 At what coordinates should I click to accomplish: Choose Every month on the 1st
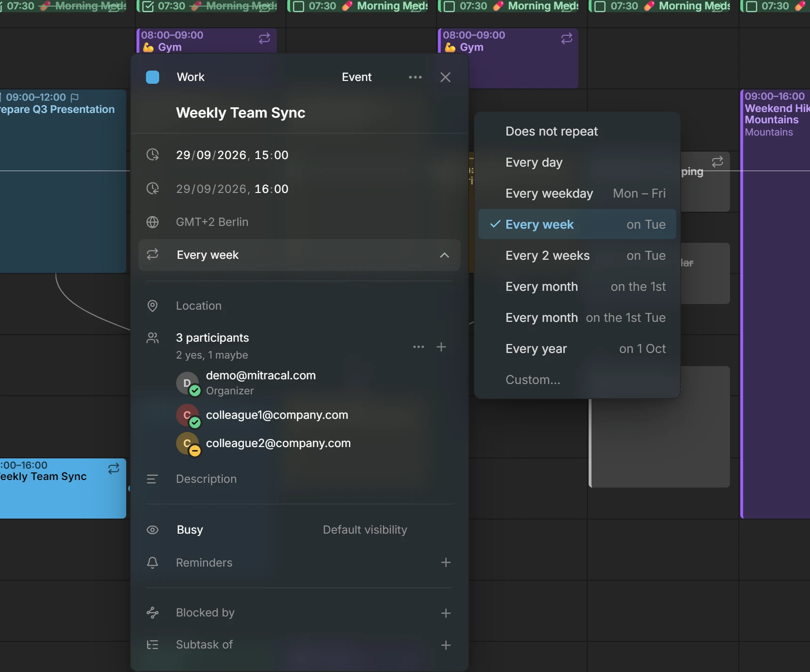[x=577, y=287]
